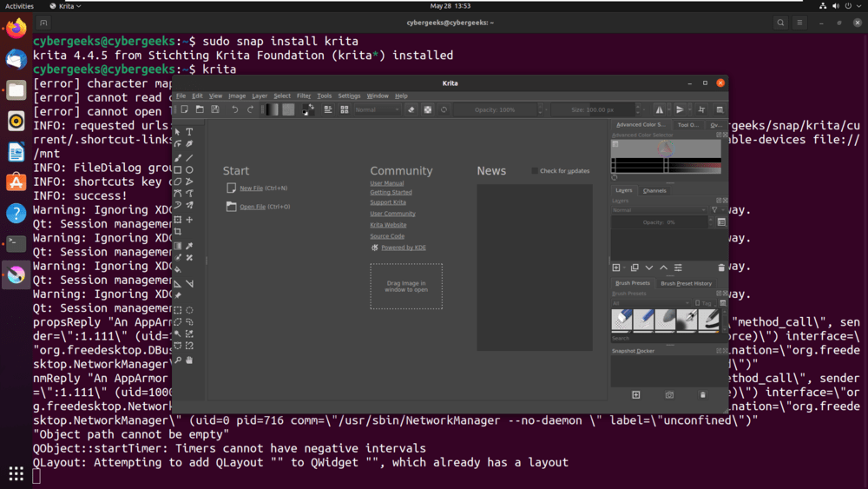Open the Layer menu
This screenshot has height=489, width=868.
(260, 96)
